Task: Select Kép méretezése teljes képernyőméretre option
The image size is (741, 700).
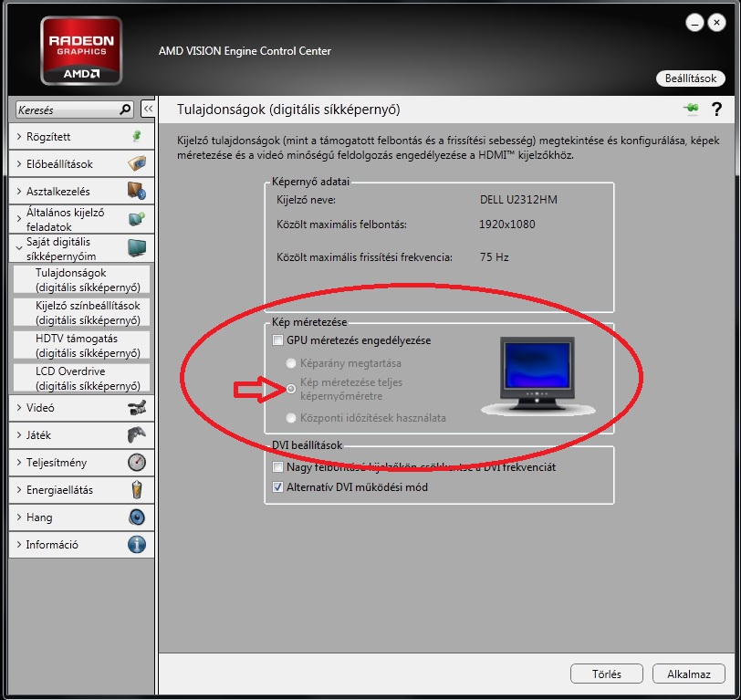Action: point(290,389)
